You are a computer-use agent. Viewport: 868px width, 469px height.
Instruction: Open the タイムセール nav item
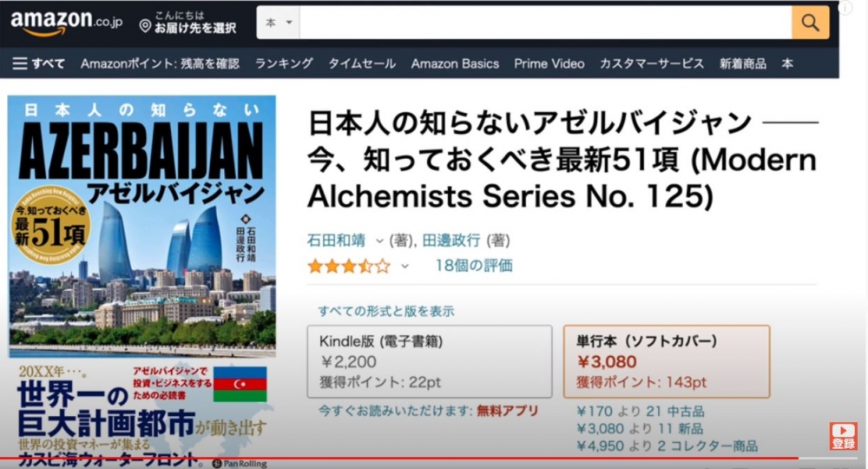(362, 63)
